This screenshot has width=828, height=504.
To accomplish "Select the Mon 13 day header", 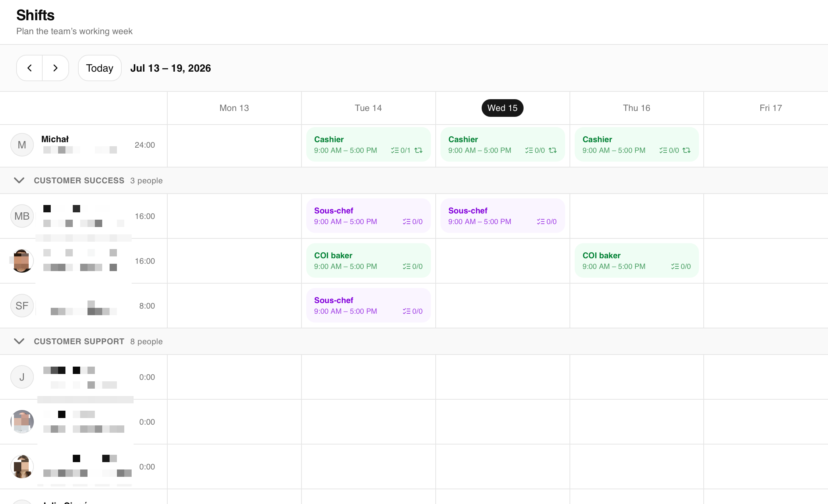I will pos(234,108).
